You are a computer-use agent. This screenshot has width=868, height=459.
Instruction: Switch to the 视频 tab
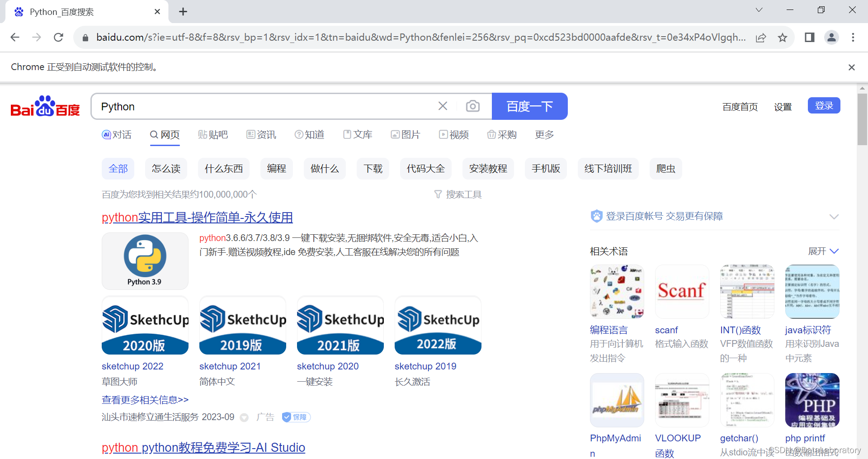pos(454,135)
